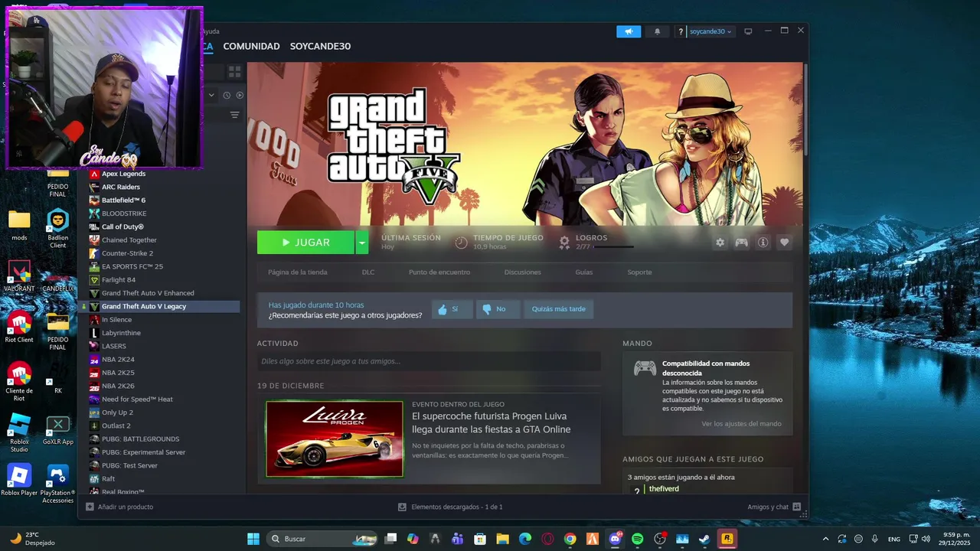This screenshot has width=980, height=551.
Task: Open Punto de encuentro tab
Action: point(439,272)
